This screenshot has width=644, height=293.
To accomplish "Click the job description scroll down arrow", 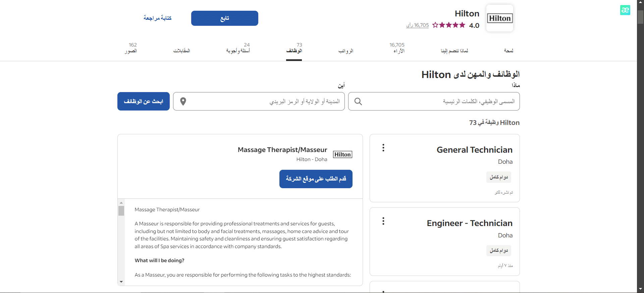I will point(121,282).
